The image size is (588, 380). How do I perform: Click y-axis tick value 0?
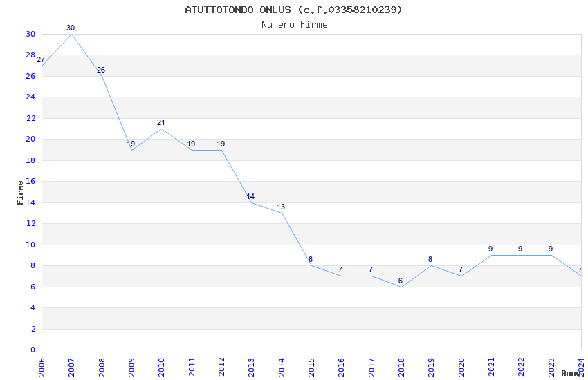[33, 350]
